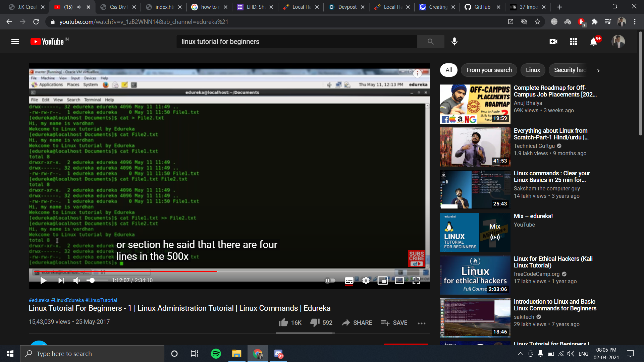Select the From your search chip
This screenshot has width=644, height=362.
[x=489, y=70]
